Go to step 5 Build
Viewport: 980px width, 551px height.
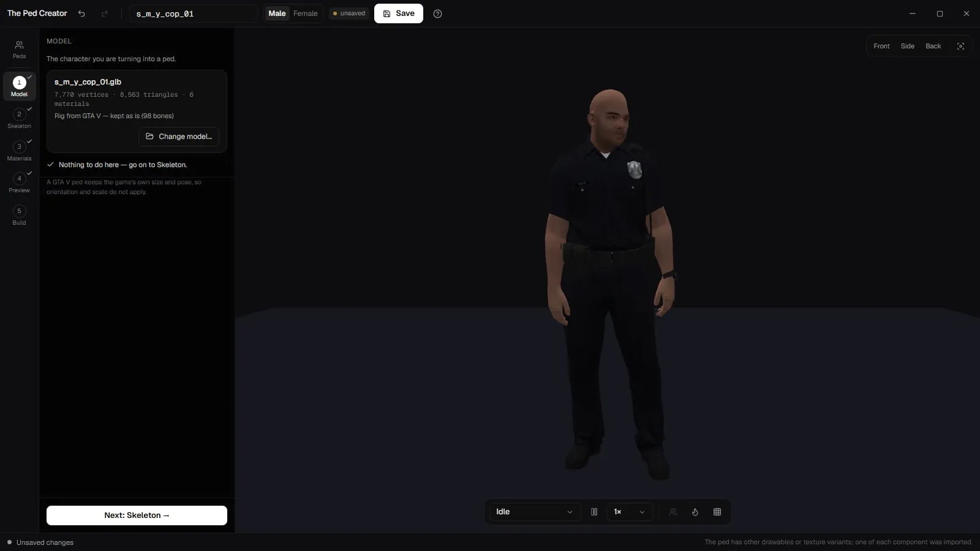19,216
